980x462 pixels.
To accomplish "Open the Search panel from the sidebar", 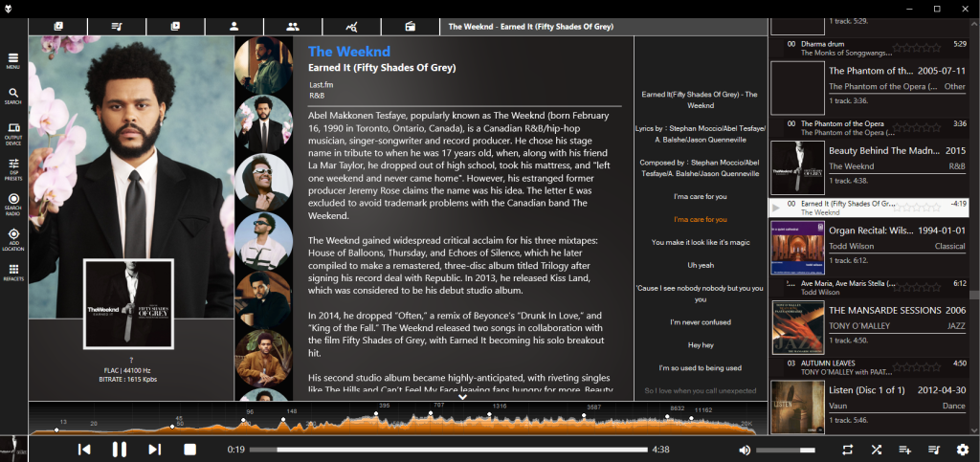I will tap(13, 96).
